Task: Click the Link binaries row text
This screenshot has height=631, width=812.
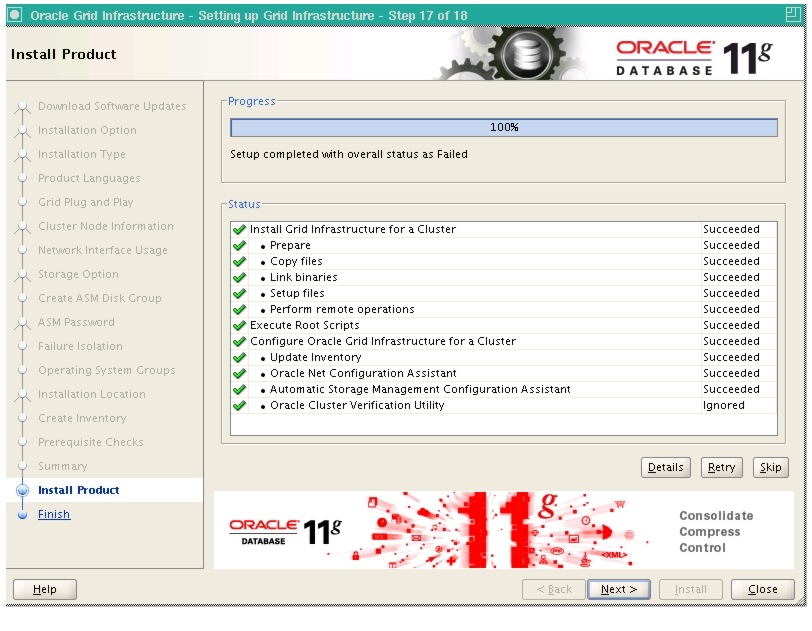Action: click(303, 277)
